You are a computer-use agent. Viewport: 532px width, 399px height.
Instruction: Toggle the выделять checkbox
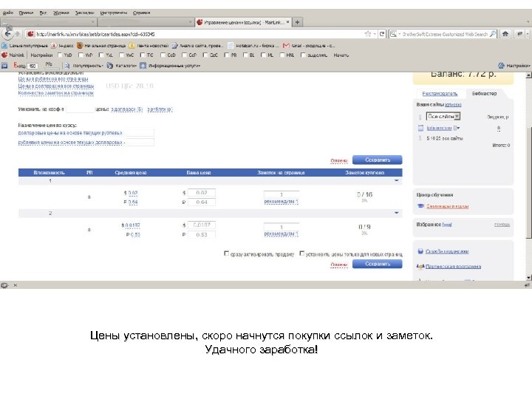(303, 55)
